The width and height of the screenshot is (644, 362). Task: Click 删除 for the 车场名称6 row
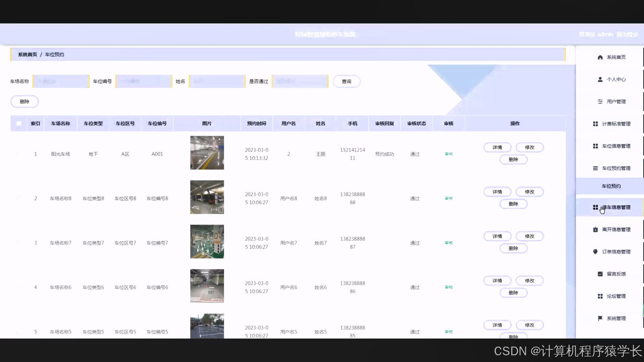tap(514, 293)
